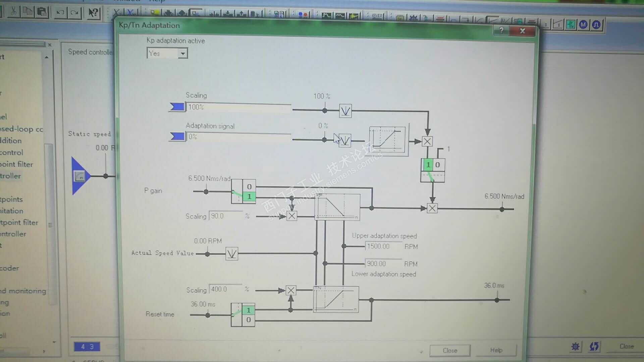This screenshot has width=644, height=362.
Task: Open the Kp adaptation active dropdown
Action: tap(182, 53)
